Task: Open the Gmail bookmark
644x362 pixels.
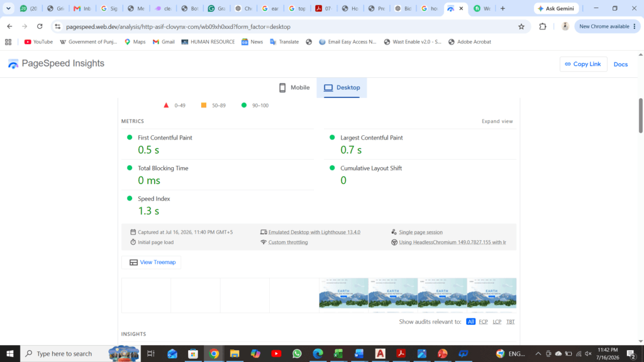Action: click(164, 42)
